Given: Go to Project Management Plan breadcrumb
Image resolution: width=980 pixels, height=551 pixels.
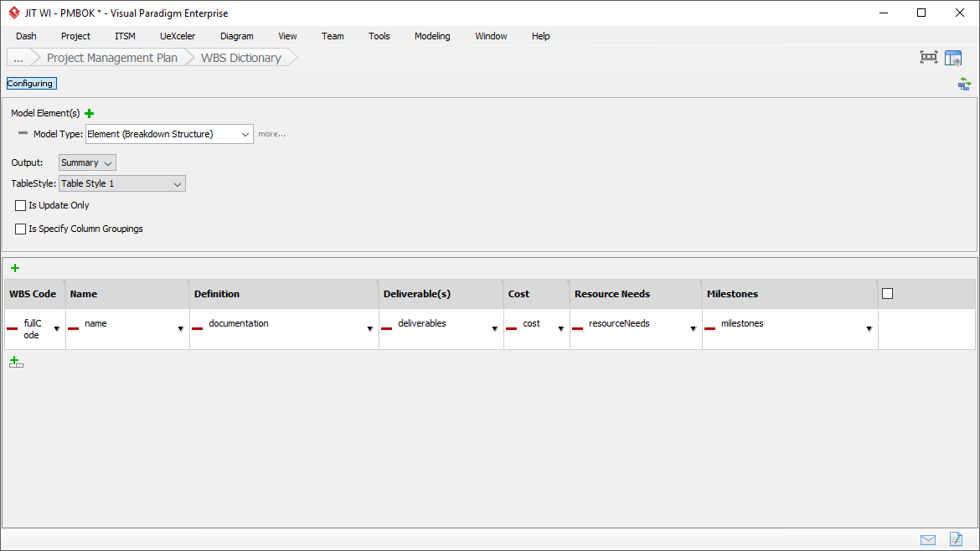Looking at the screenshot, I should [x=112, y=58].
